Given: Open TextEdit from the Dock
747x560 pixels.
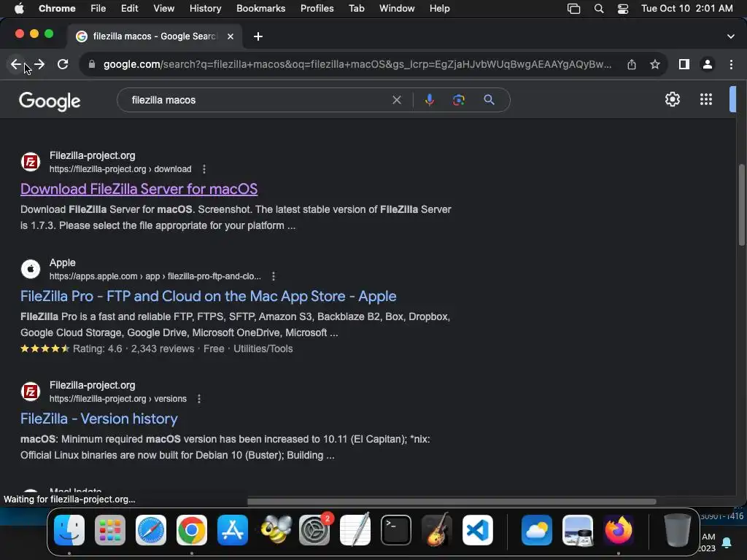Looking at the screenshot, I should pos(355,530).
